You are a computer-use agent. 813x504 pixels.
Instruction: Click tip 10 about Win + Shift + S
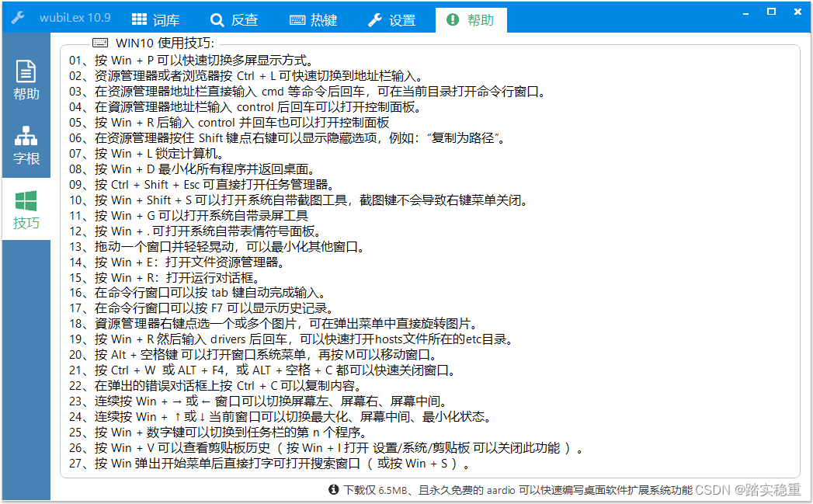(x=299, y=200)
